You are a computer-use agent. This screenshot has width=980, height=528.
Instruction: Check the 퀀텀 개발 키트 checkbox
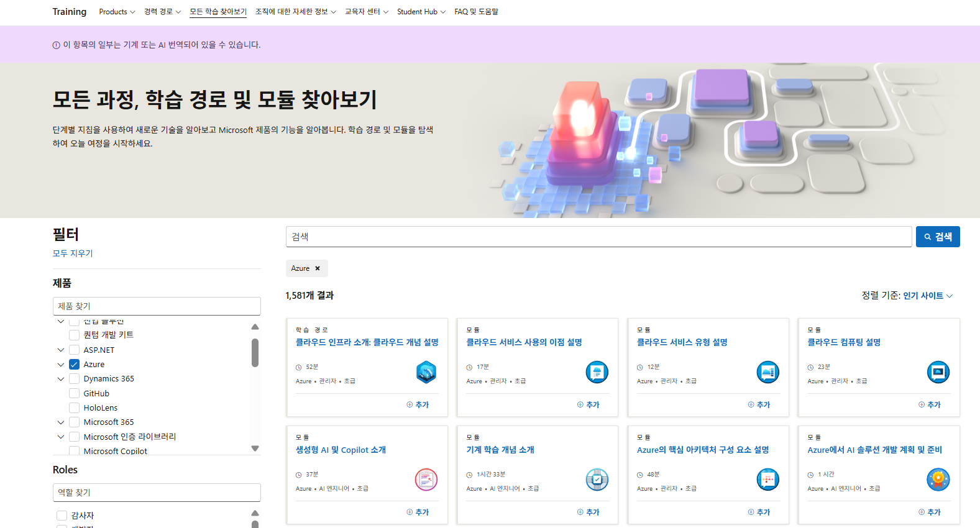click(x=75, y=335)
